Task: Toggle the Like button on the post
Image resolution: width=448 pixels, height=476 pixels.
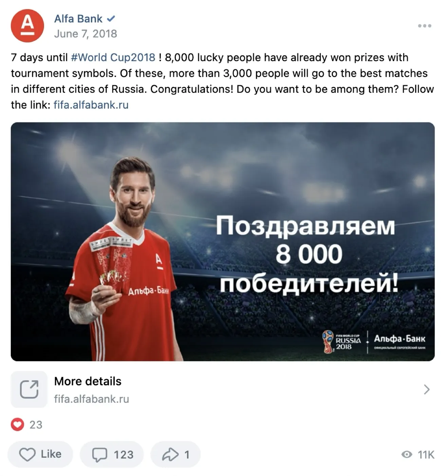Action: (x=40, y=454)
